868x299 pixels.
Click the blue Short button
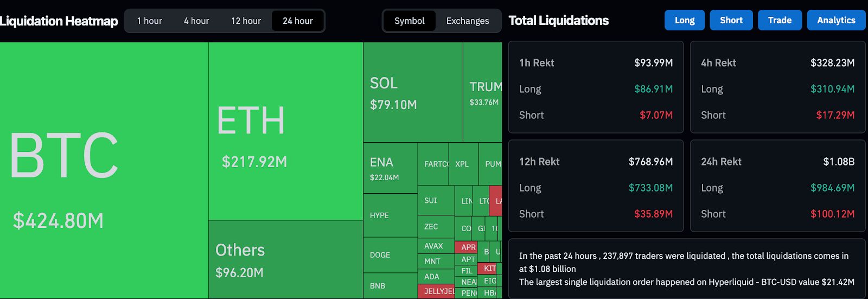pos(731,21)
